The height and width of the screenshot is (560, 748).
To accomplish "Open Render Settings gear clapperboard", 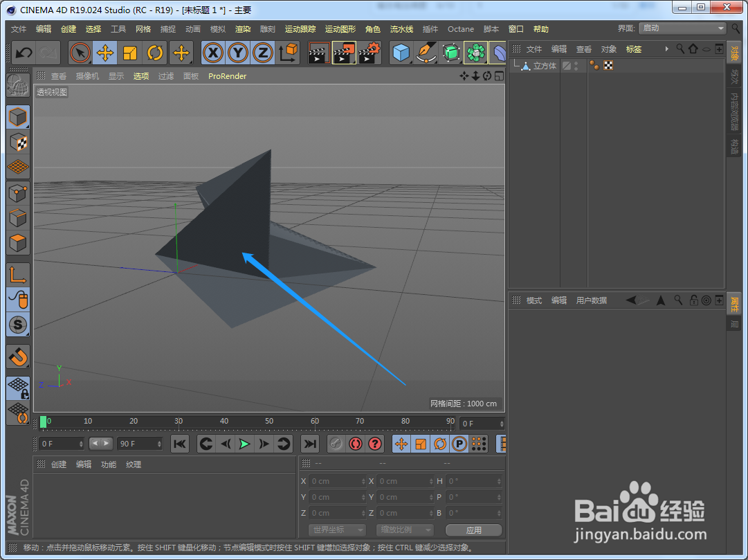I will click(370, 53).
